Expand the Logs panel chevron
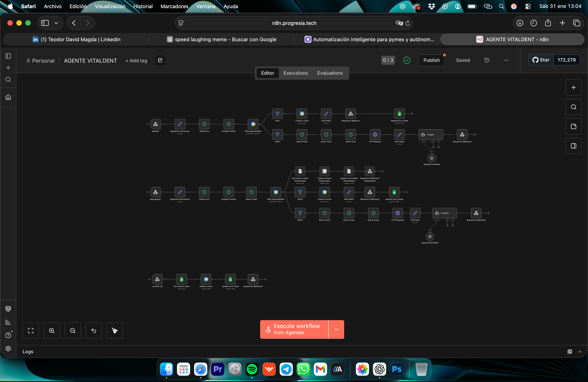The height and width of the screenshot is (382, 588). point(580,352)
